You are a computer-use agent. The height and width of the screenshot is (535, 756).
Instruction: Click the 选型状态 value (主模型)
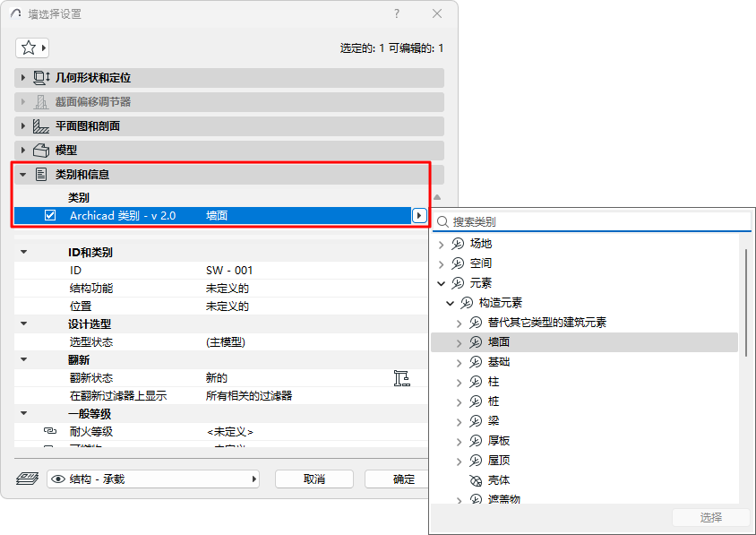pyautogui.click(x=225, y=342)
